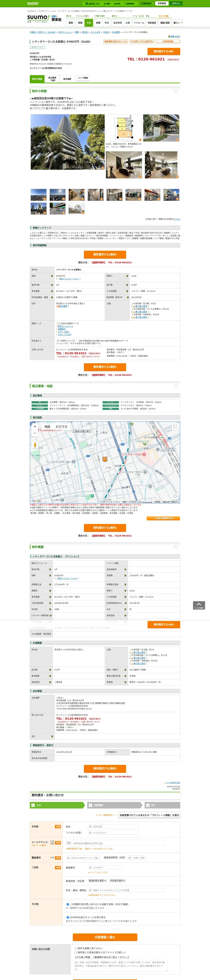Click the ログイン button in header
Image resolution: width=210 pixels, height=980 pixels.
176,3
